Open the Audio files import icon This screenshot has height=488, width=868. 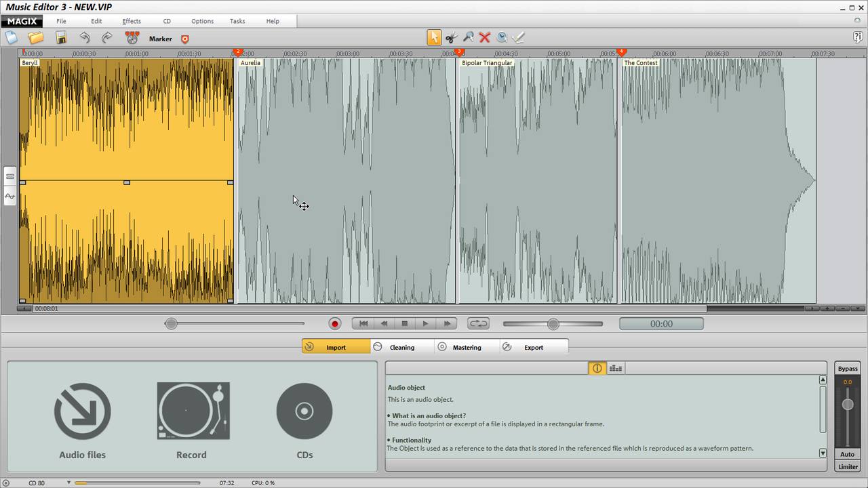coord(82,411)
